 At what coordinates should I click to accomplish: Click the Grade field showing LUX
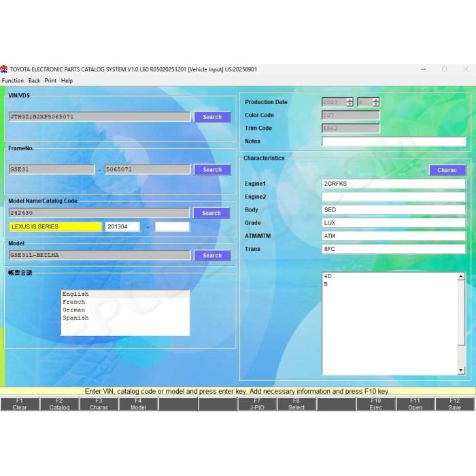[x=394, y=223]
